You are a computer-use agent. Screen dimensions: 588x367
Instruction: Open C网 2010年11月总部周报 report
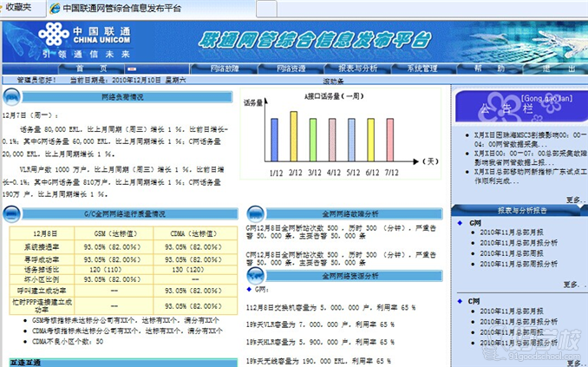pos(512,332)
